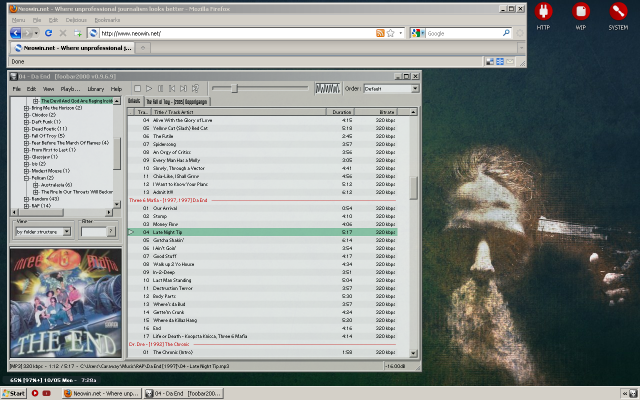
Task: Click the volume readout in foobar2000 status bar
Action: 394,367
